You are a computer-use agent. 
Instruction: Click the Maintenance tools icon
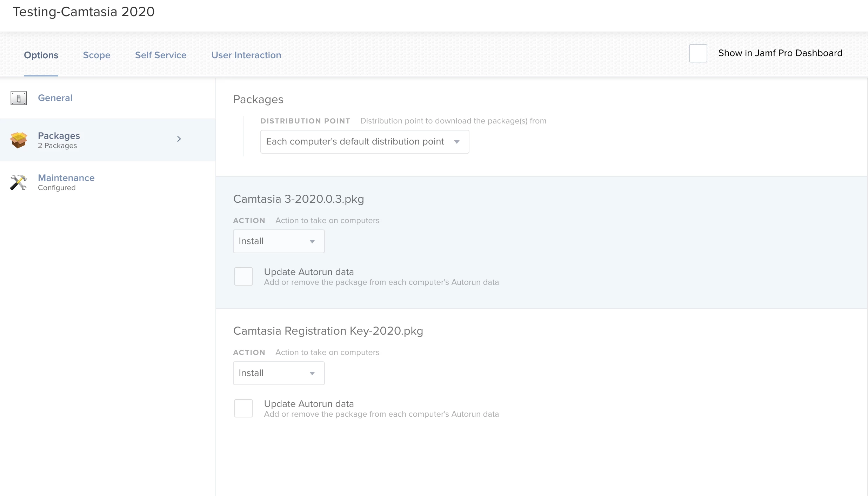click(x=19, y=182)
